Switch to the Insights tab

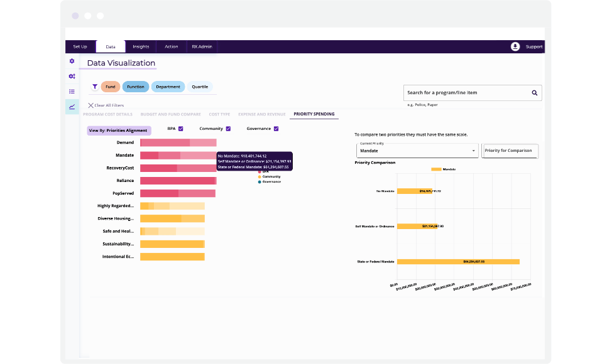141,46
